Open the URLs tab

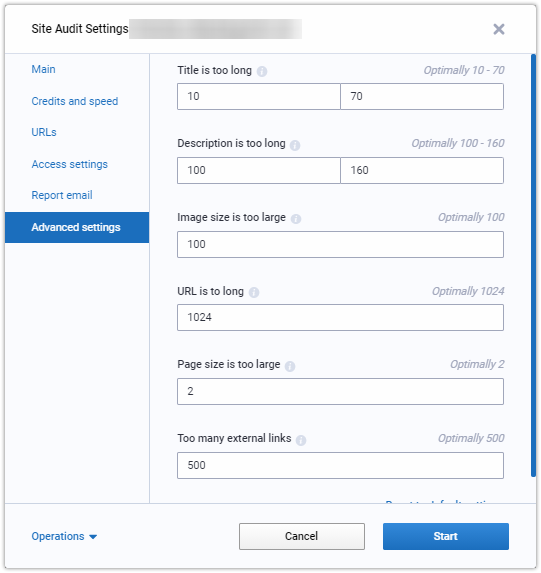point(44,132)
